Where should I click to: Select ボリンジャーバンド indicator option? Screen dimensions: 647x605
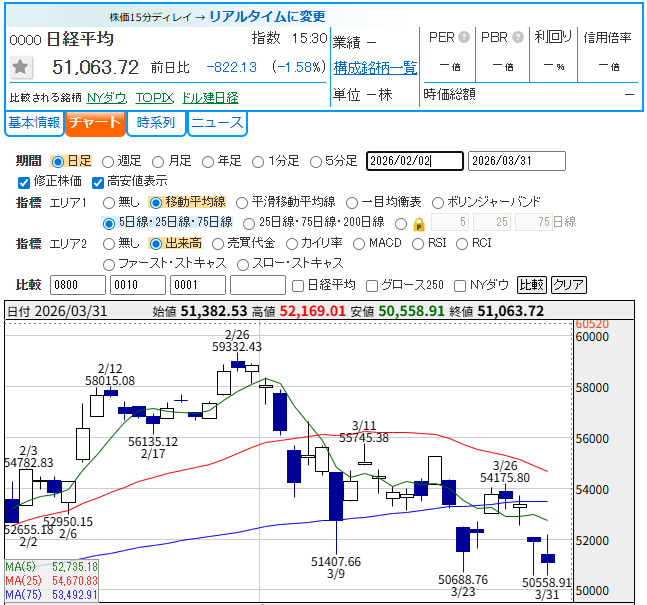(439, 202)
